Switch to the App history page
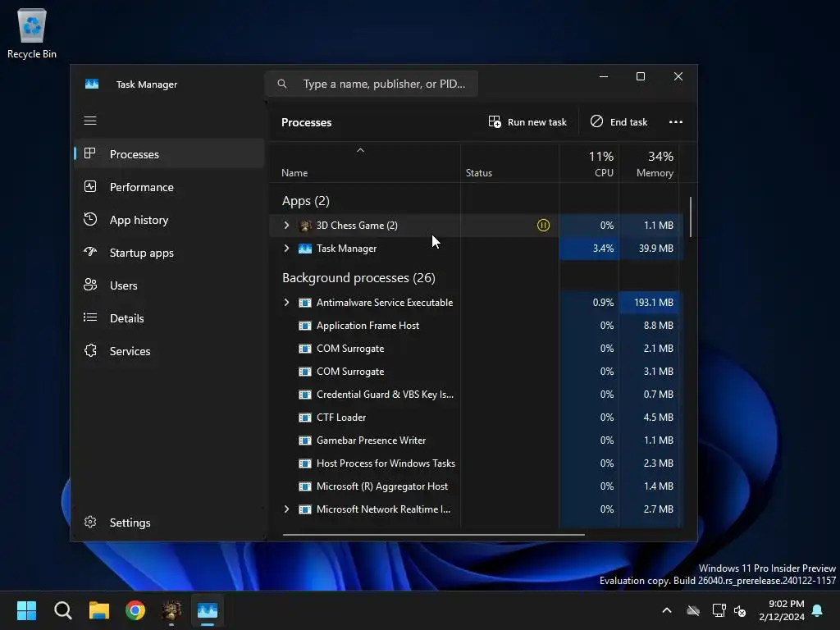This screenshot has width=840, height=630. (169, 219)
